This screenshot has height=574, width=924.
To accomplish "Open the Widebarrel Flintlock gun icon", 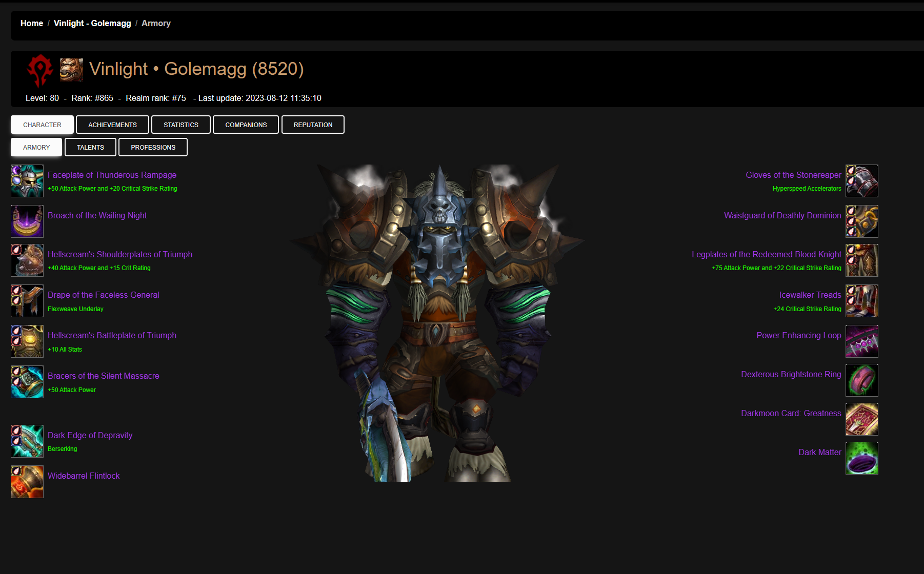I will click(x=27, y=482).
